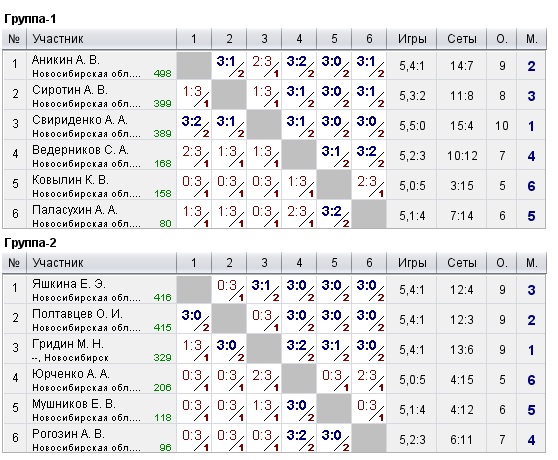Click the place number 1 for Гридин
This screenshot has height=460, width=558.
531,350
